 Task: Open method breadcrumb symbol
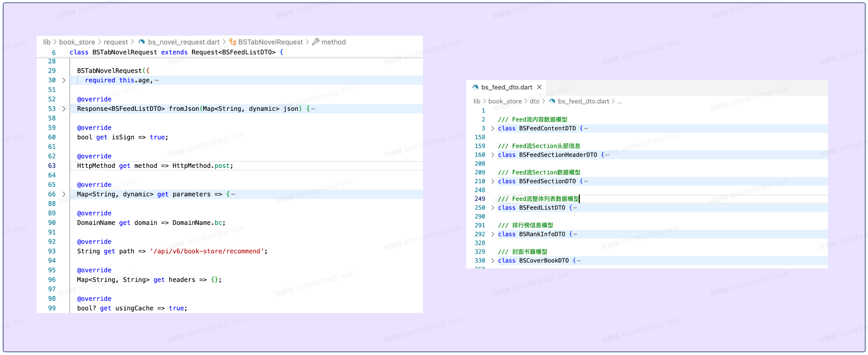[334, 42]
